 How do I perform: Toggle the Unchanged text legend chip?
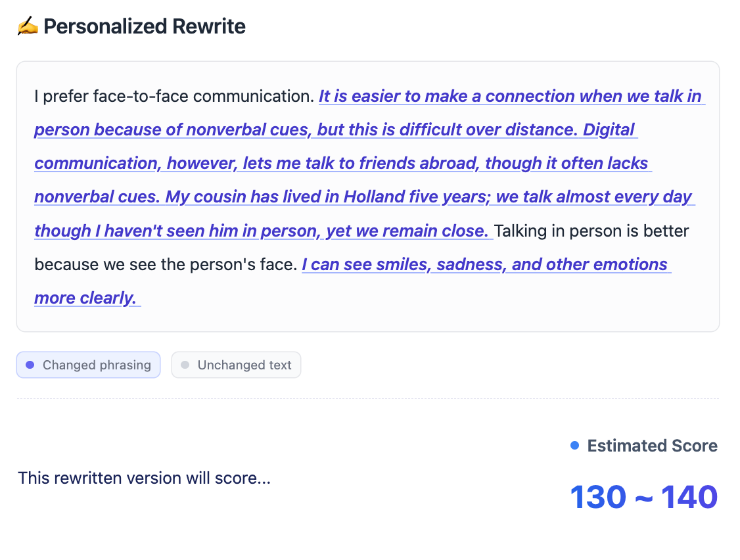click(236, 365)
